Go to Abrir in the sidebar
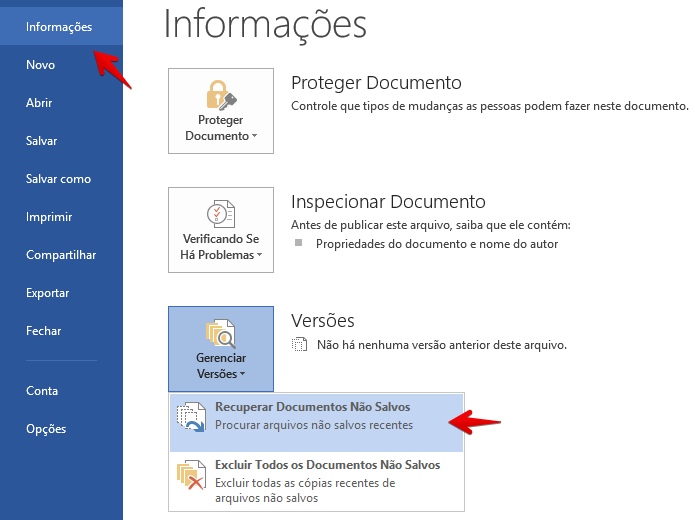This screenshot has height=520, width=695. pos(39,103)
